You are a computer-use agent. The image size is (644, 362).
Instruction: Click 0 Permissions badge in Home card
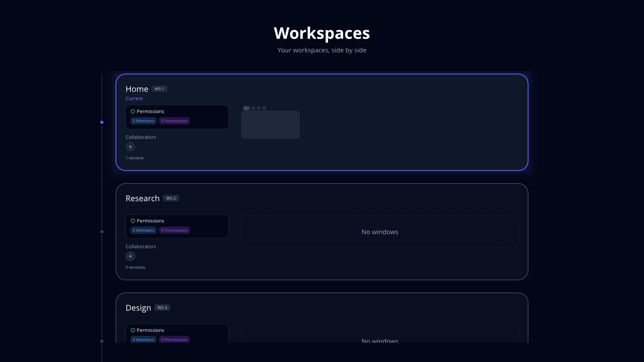174,121
